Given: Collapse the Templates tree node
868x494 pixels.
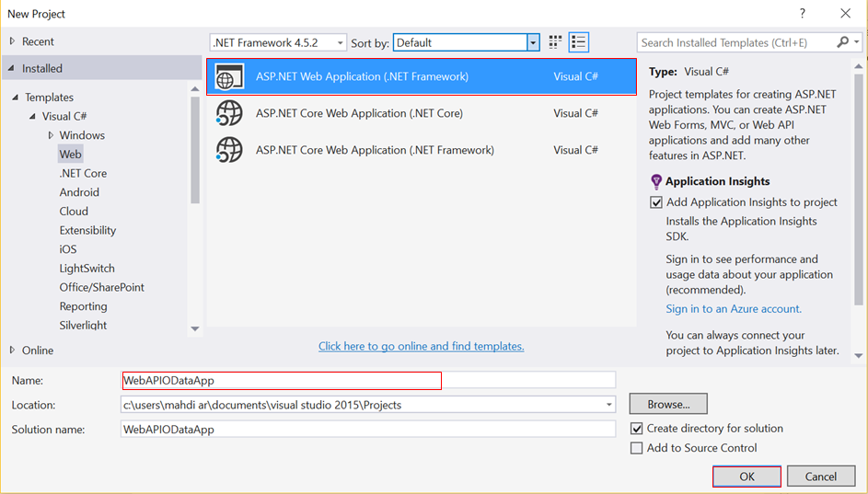Looking at the screenshot, I should coord(16,97).
